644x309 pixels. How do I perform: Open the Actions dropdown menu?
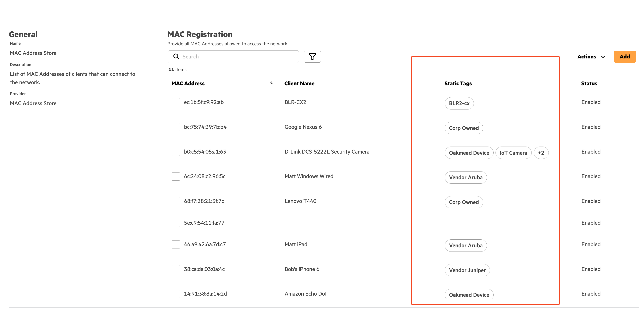pos(591,57)
